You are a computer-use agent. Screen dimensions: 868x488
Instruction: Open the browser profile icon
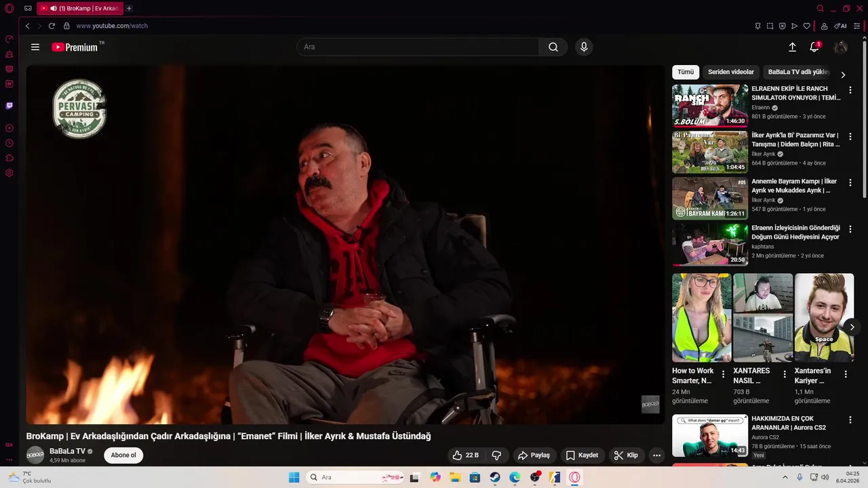pyautogui.click(x=824, y=26)
